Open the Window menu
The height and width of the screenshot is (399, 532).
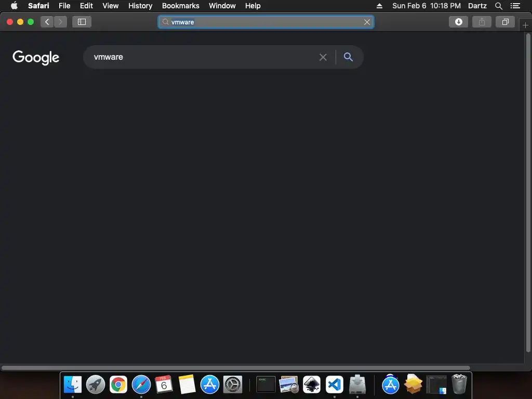click(x=222, y=6)
